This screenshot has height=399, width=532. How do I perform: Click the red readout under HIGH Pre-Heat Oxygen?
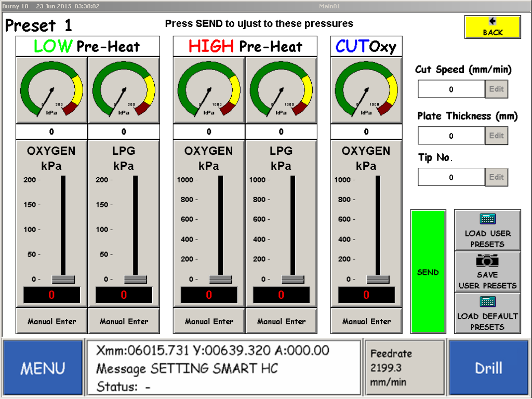coord(209,295)
